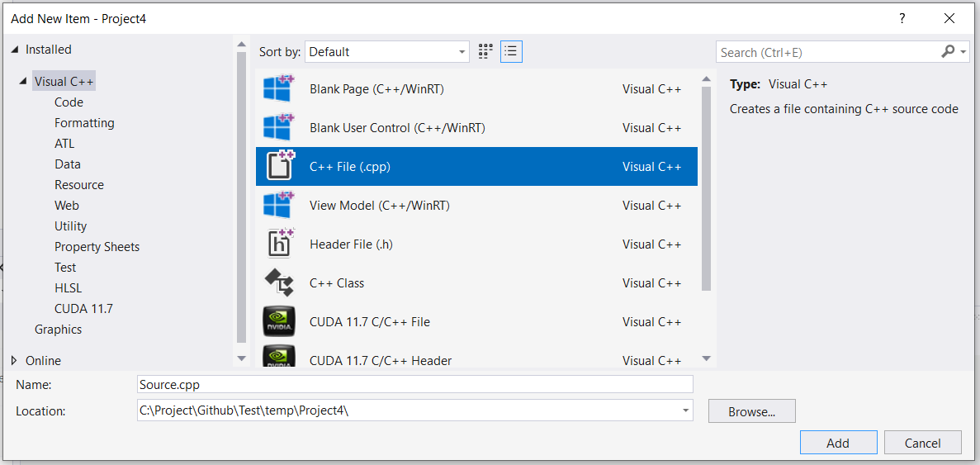Click the search magnifier icon
Viewport: 980px width, 465px height.
point(948,52)
